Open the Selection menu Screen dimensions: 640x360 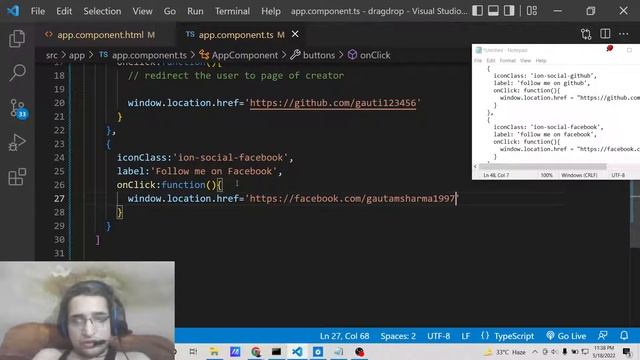point(102,11)
